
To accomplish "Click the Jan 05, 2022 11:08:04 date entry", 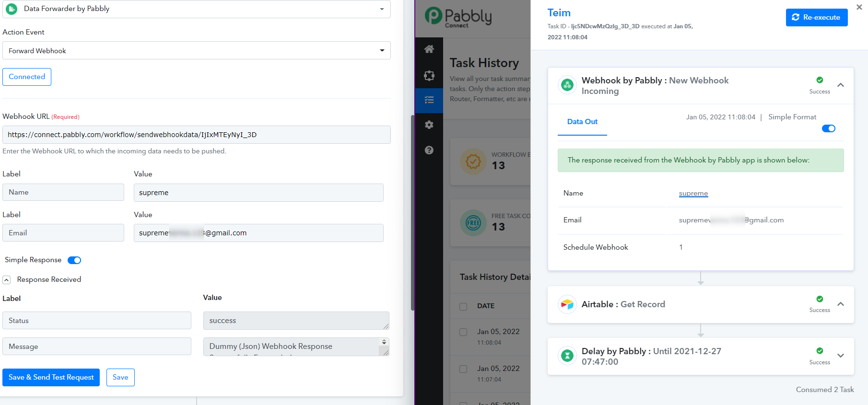I will (498, 337).
